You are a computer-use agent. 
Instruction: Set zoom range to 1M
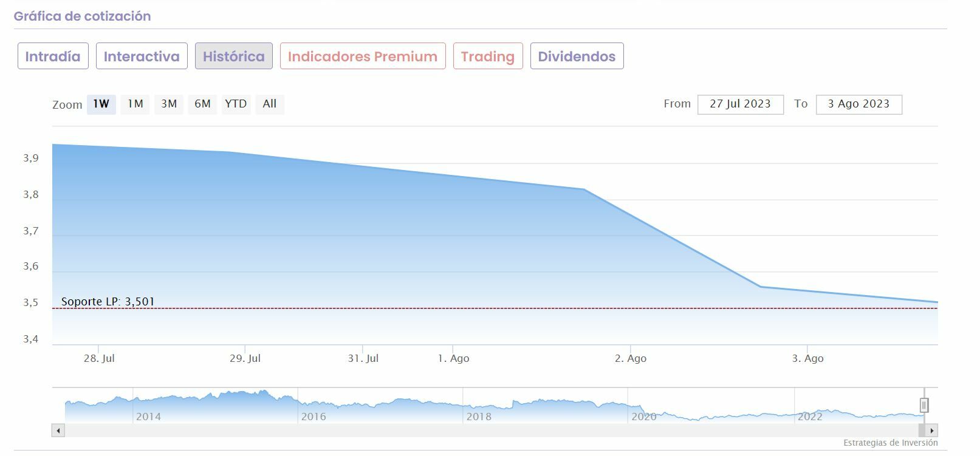(135, 104)
